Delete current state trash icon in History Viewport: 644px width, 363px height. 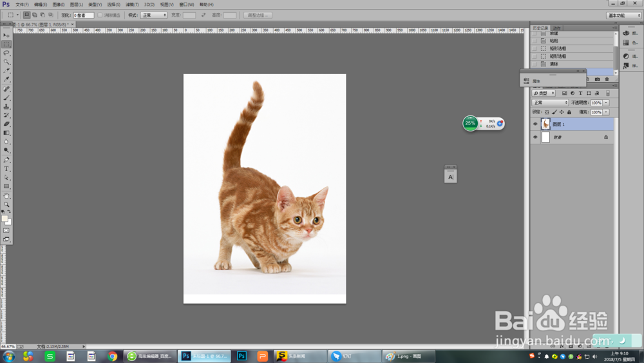607,79
